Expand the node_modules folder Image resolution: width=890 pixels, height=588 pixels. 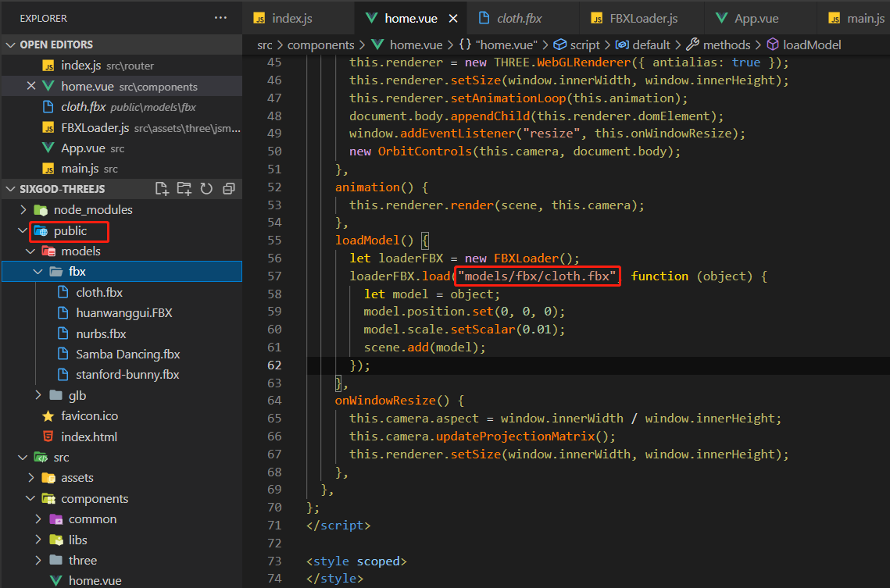(23, 210)
